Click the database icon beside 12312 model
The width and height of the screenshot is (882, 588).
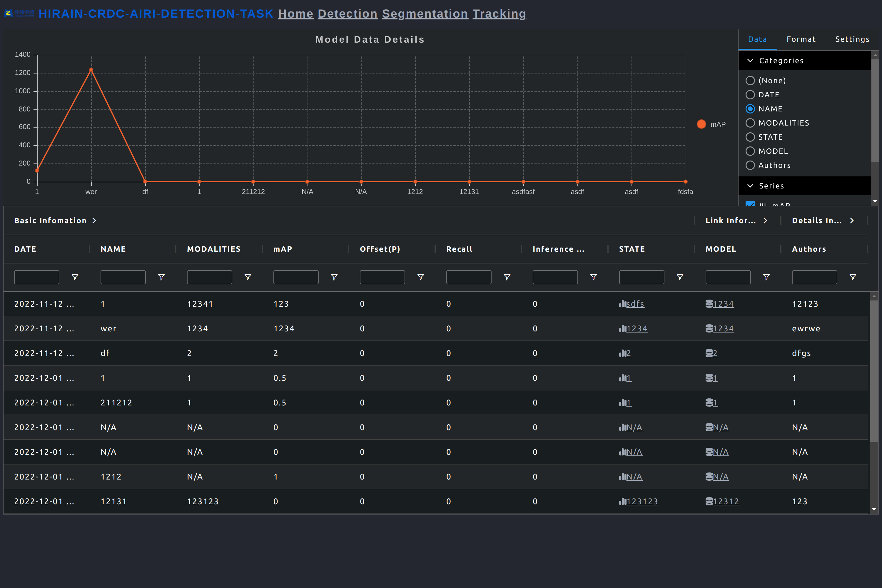point(709,501)
